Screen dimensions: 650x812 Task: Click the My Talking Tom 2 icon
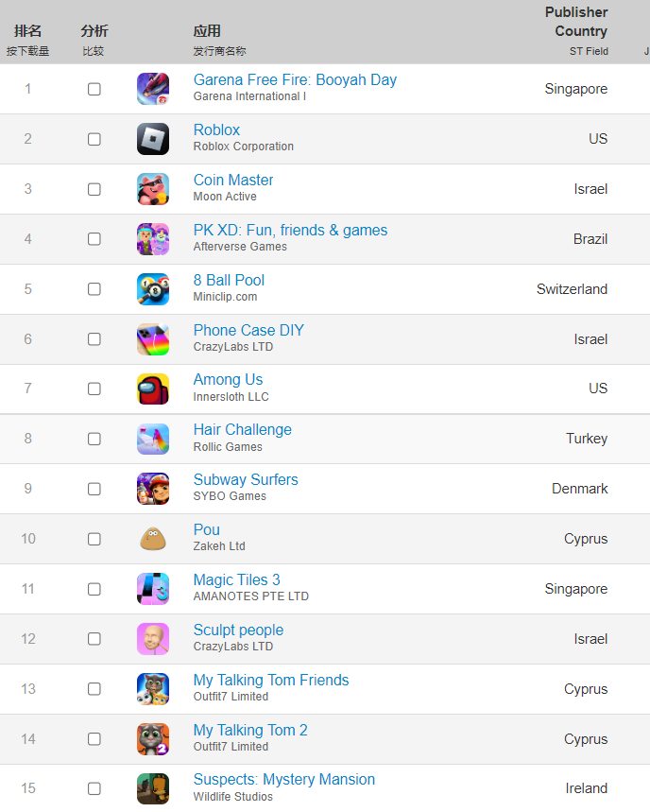(x=153, y=739)
